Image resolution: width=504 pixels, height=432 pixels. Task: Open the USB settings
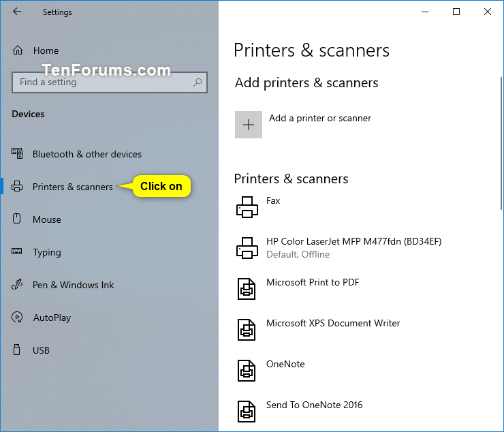coord(41,350)
